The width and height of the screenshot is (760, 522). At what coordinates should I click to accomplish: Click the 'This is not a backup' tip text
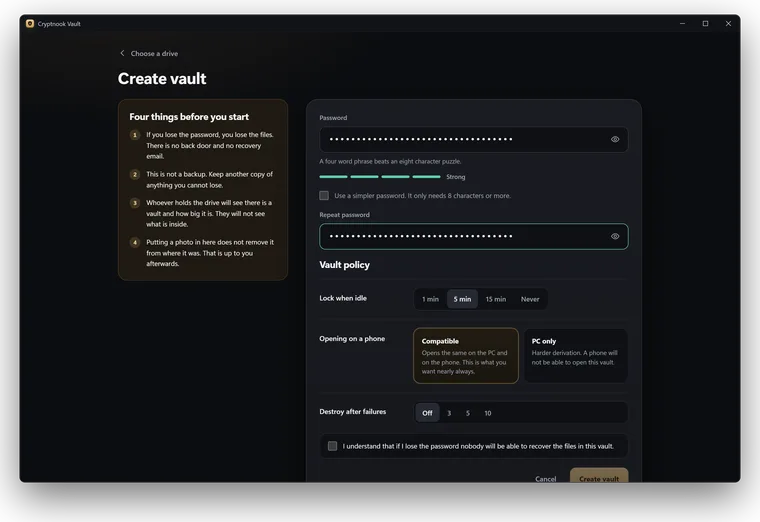coord(209,180)
